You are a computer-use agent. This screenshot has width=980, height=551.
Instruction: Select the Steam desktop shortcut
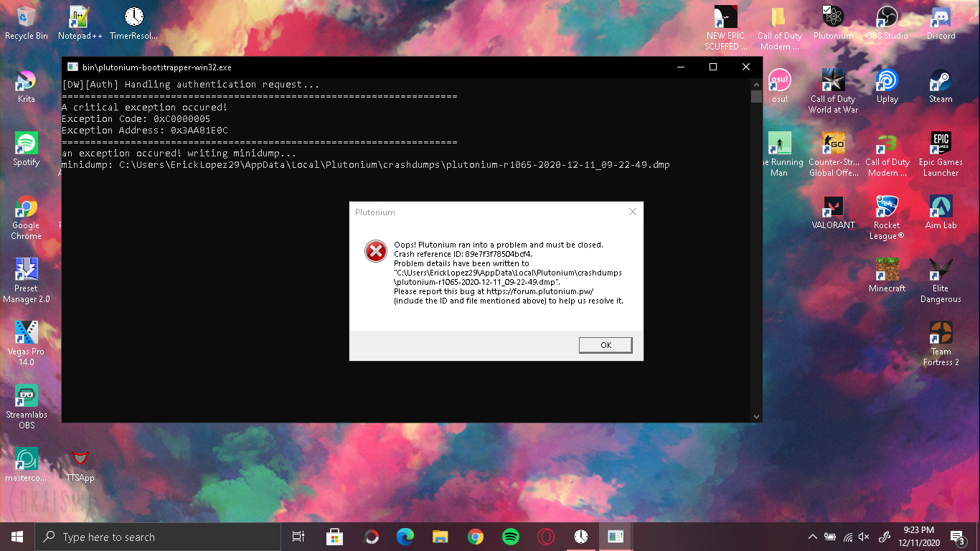click(x=941, y=87)
